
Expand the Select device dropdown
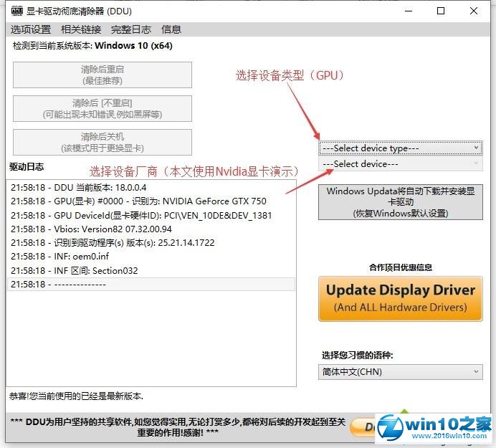(400, 164)
